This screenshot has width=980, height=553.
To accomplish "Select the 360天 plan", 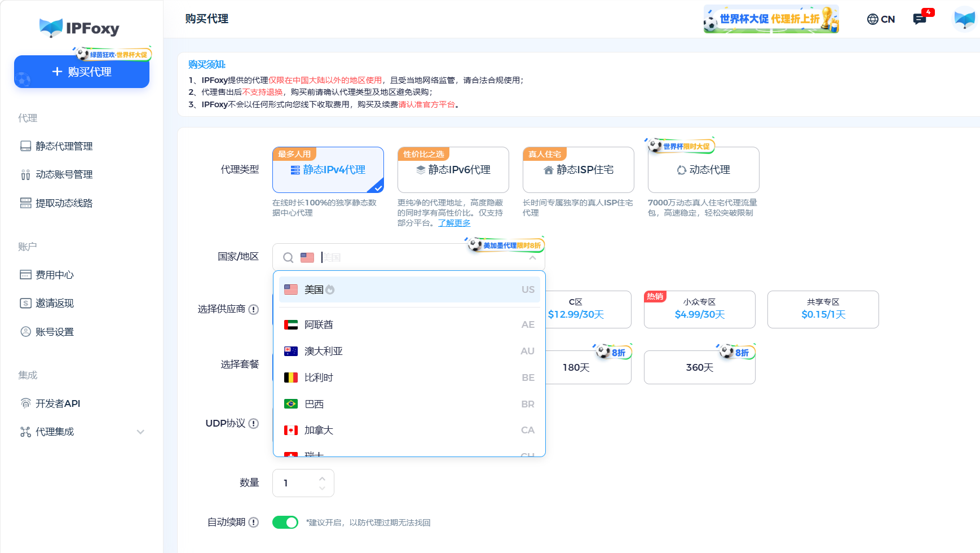I will 700,367.
